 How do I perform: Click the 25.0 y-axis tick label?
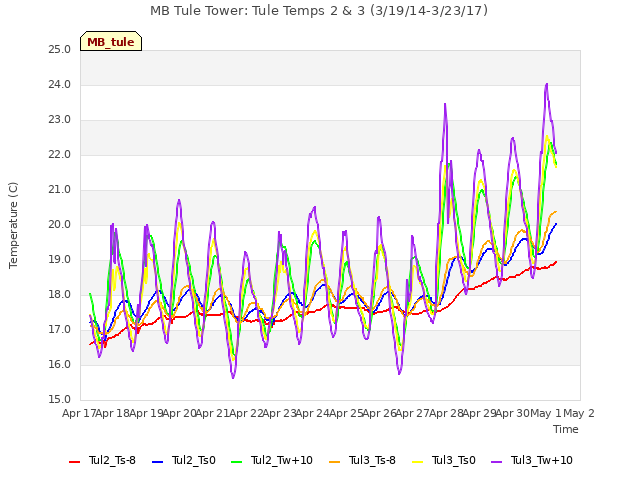pyautogui.click(x=60, y=50)
